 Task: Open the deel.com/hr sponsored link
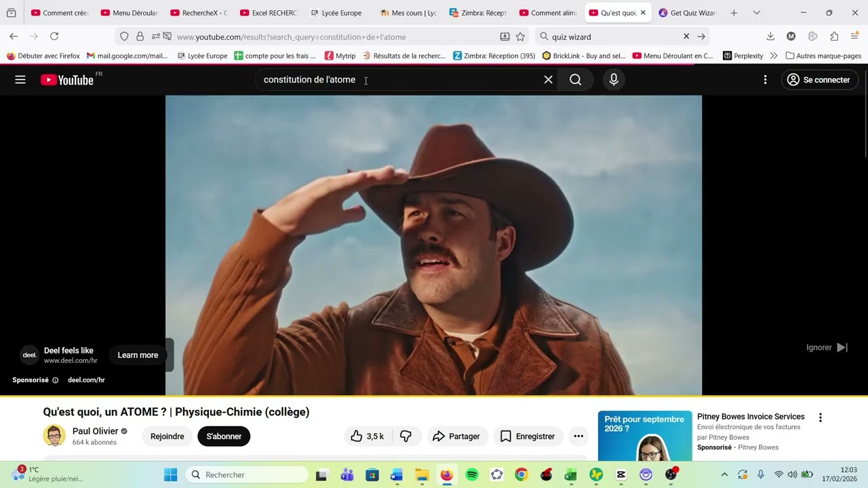click(86, 380)
